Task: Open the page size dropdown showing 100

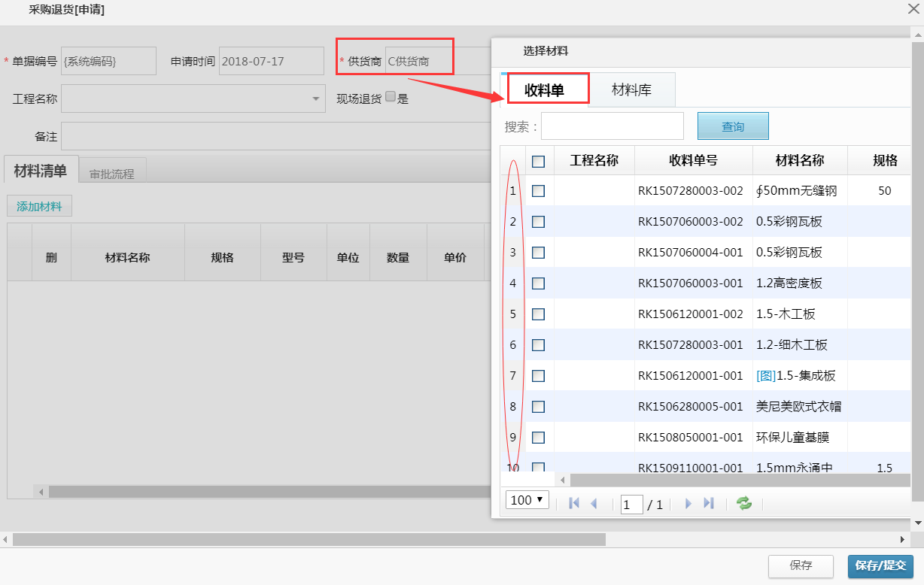Action: [527, 499]
